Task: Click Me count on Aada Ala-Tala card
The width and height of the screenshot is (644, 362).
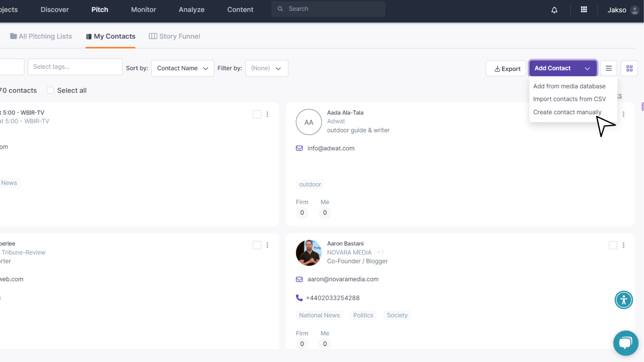Action: click(325, 213)
